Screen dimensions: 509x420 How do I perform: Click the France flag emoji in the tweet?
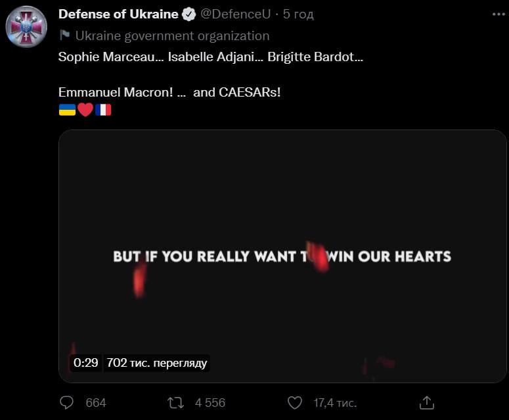point(103,110)
